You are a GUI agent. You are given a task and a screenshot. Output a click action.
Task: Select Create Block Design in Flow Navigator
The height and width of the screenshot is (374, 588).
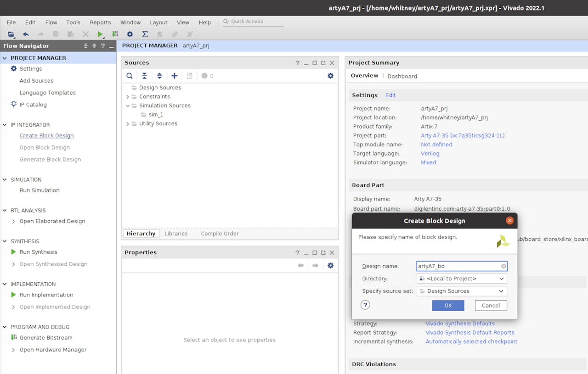pyautogui.click(x=47, y=135)
